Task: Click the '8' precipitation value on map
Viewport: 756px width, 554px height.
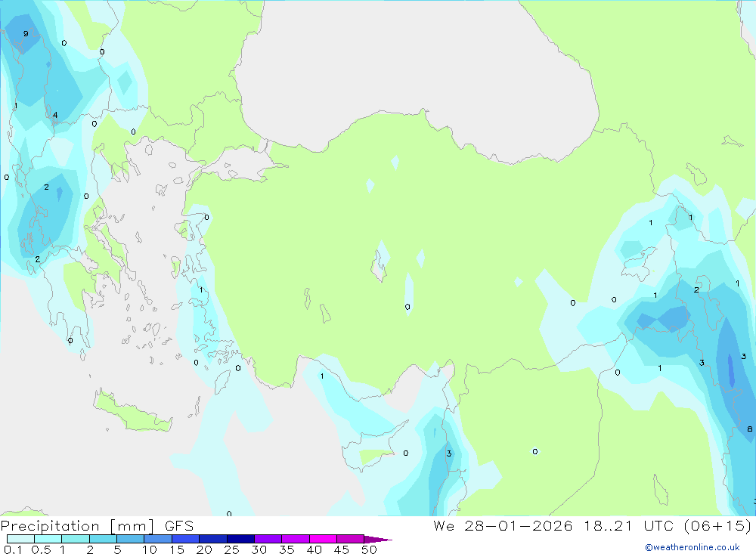Action: [x=749, y=429]
